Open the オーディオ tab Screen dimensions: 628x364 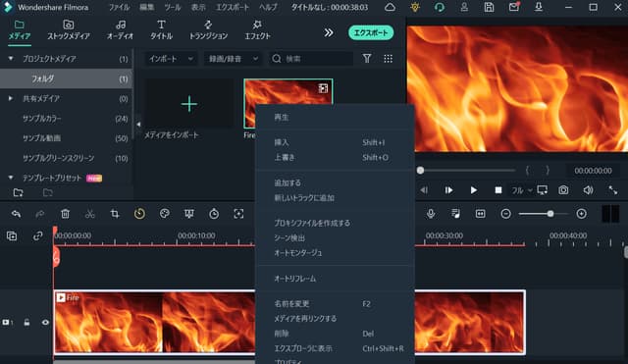click(120, 30)
